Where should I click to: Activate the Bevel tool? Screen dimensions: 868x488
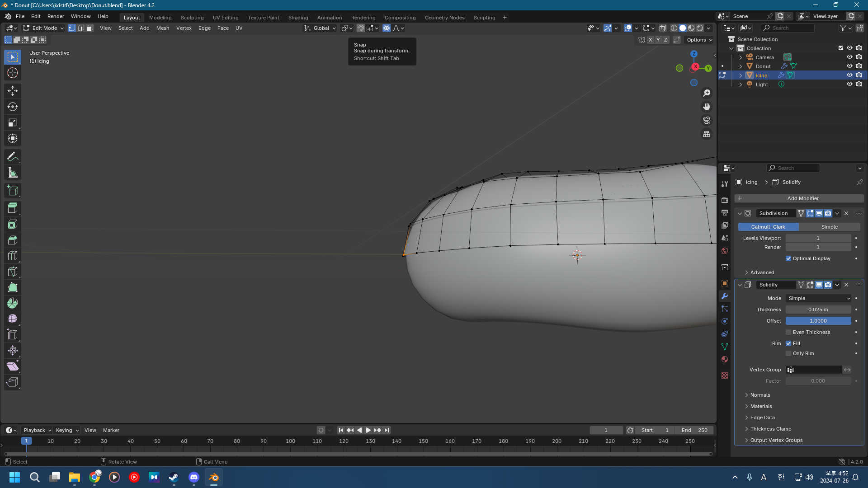(x=13, y=240)
